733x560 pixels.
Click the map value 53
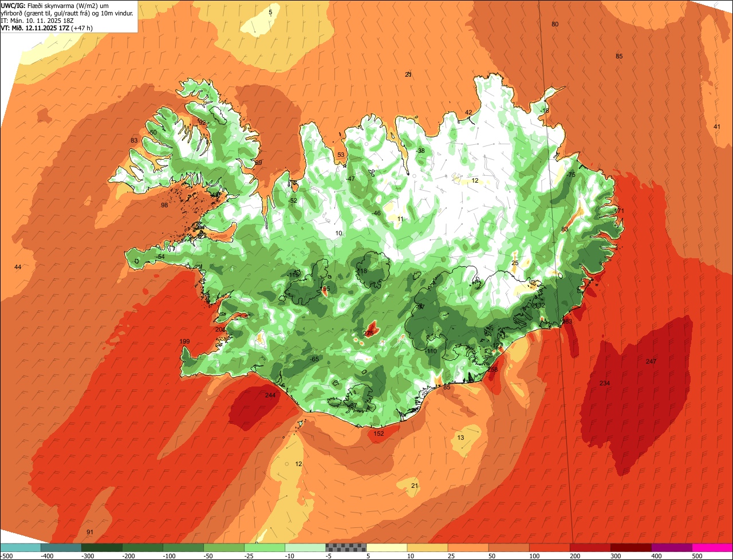click(341, 155)
